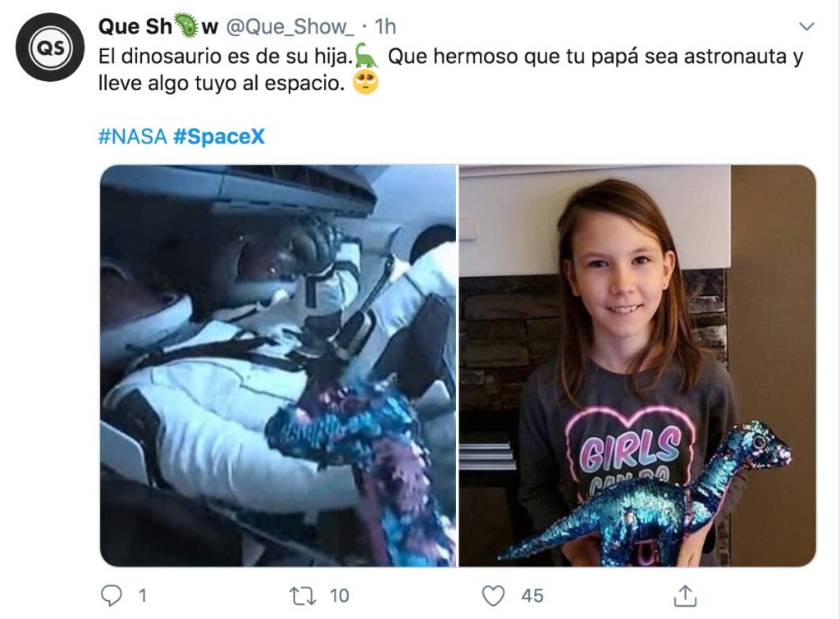Open the #SpaceX hashtag link
Image resolution: width=840 pixels, height=619 pixels.
219,137
